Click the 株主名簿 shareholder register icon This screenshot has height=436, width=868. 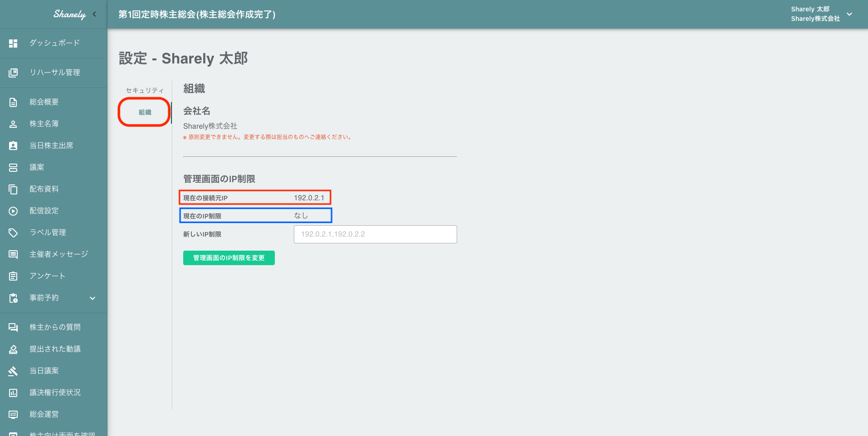click(x=13, y=123)
